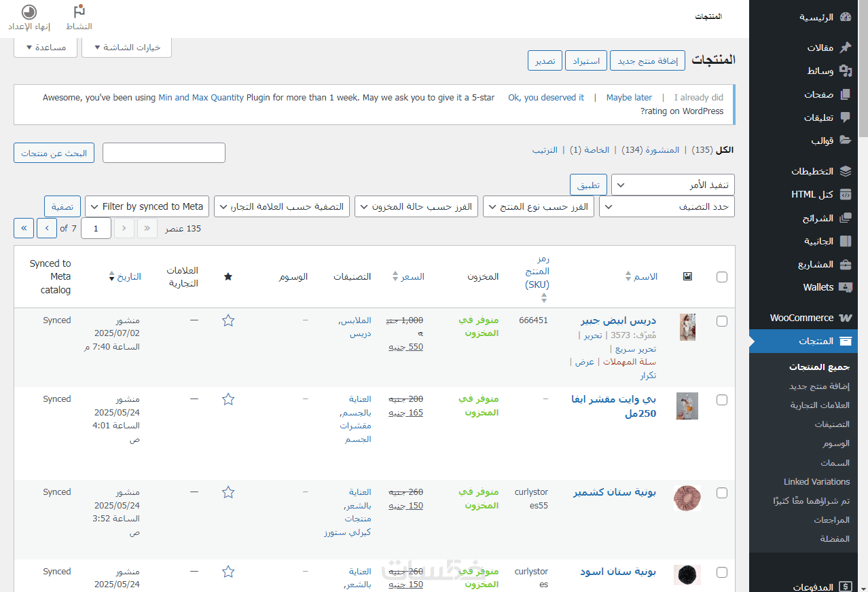Screen dimensions: 868x592
Task: Click the image column header icon
Action: (688, 276)
